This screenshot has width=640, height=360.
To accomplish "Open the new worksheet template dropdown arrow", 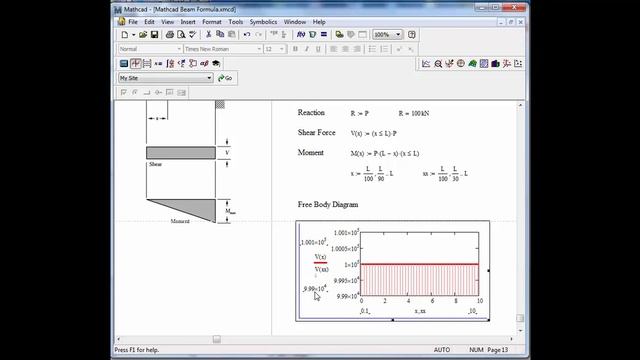I will [133, 35].
